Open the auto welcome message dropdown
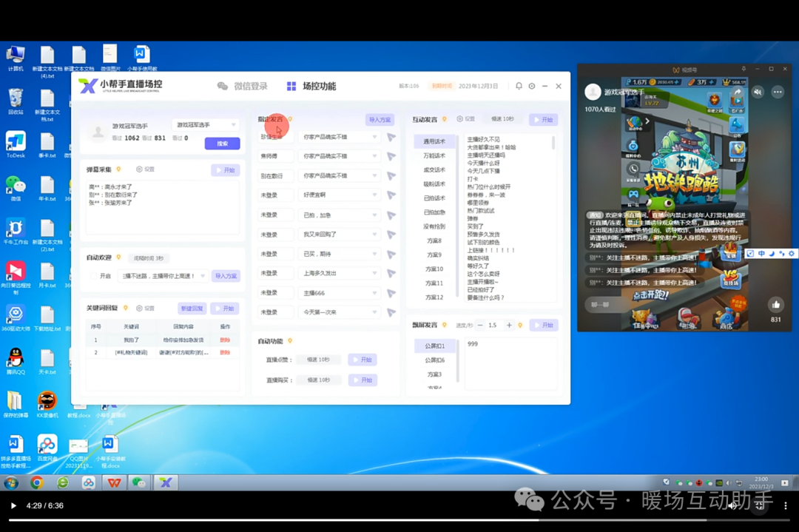799x532 pixels. pyautogui.click(x=202, y=276)
